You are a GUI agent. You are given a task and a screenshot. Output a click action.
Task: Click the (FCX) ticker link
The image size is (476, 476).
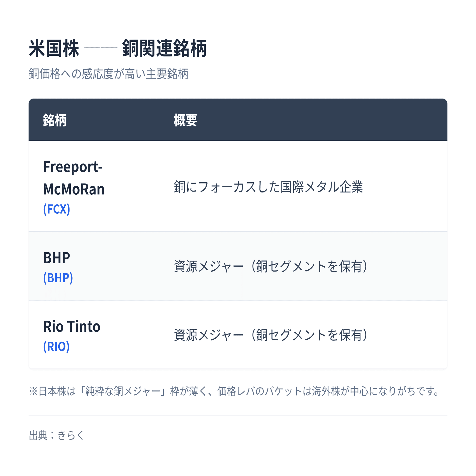[57, 209]
